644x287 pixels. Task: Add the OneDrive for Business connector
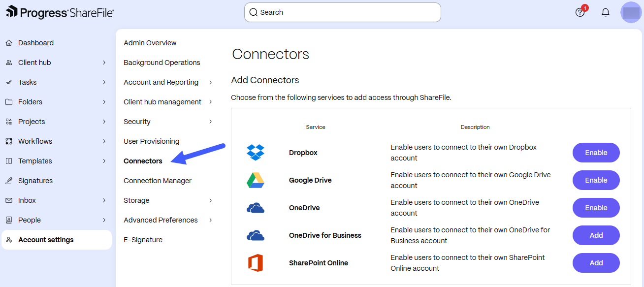tap(596, 235)
